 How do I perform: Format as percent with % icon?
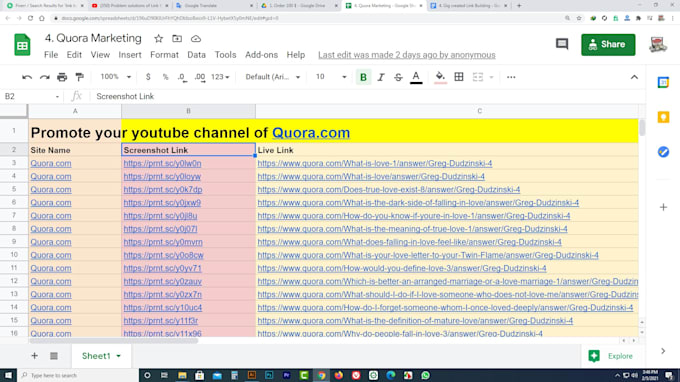tap(165, 77)
